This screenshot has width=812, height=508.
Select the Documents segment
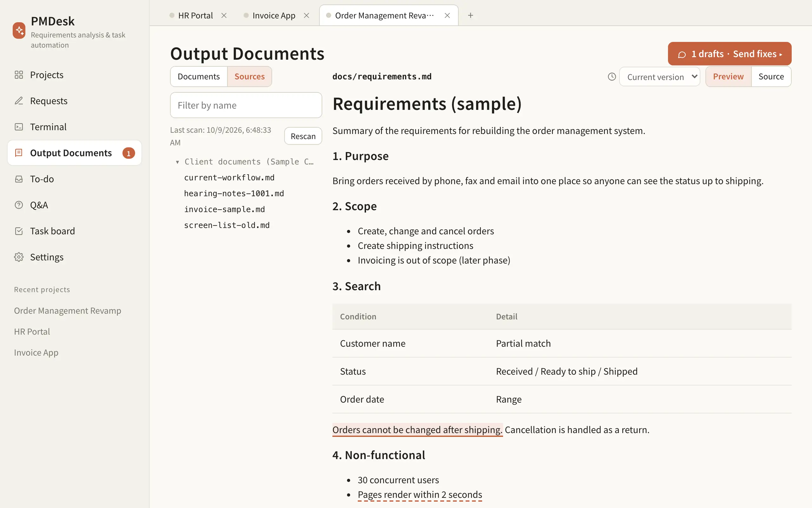tap(199, 77)
